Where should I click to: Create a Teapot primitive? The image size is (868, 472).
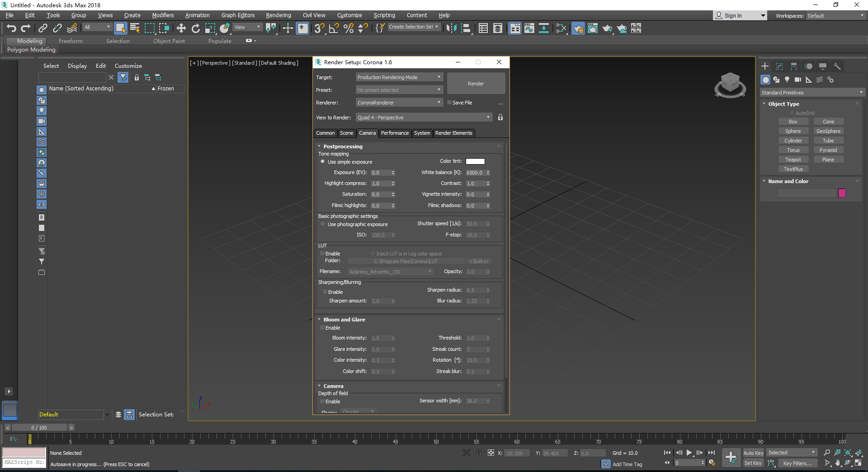coord(793,160)
